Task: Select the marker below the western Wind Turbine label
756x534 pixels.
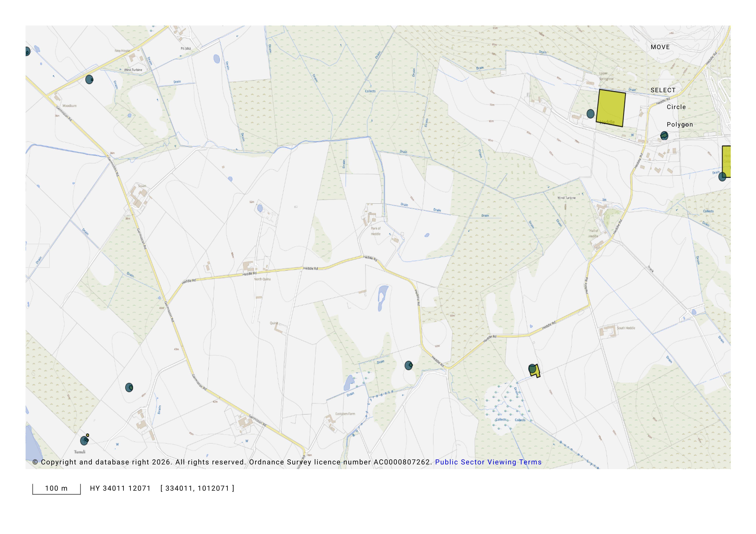Action: (x=89, y=79)
